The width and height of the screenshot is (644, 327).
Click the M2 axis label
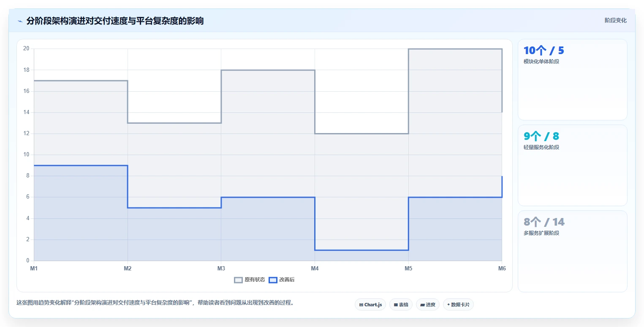click(x=128, y=268)
